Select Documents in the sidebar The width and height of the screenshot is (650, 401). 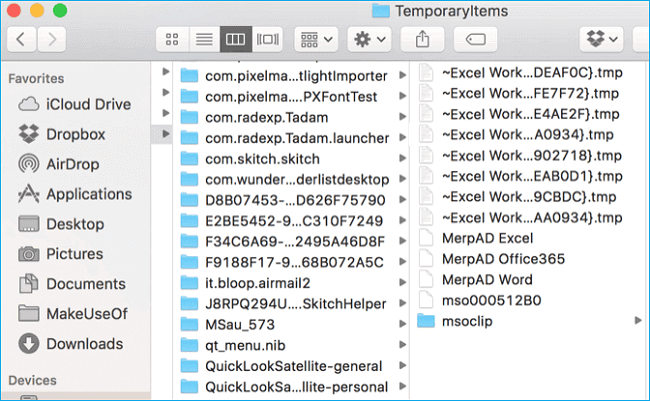(85, 284)
